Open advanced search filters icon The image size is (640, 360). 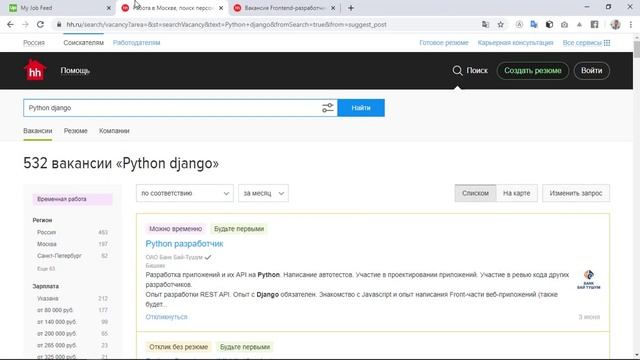(x=327, y=108)
